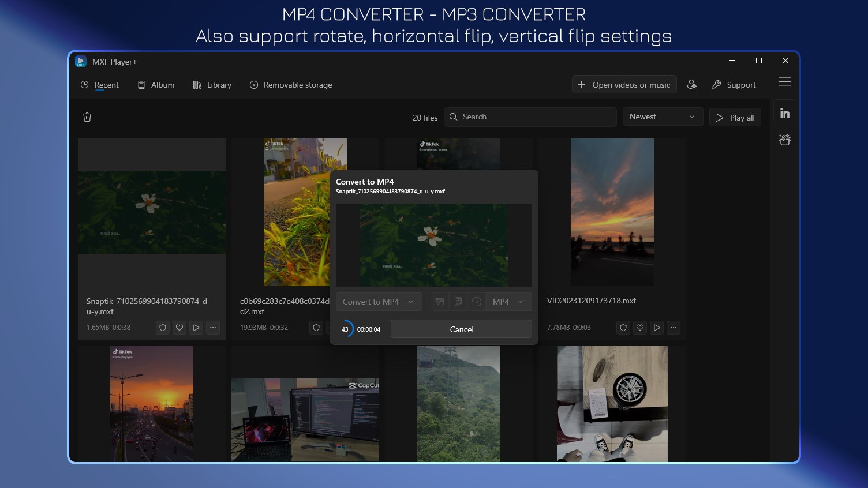The image size is (868, 488).
Task: Click the trash delete icon
Action: click(x=87, y=117)
